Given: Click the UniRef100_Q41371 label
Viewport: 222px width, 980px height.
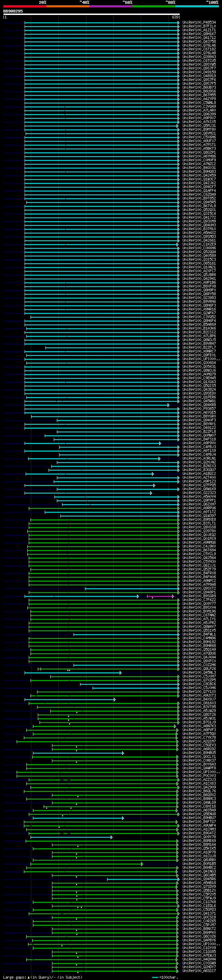Looking at the screenshot, I should click(x=199, y=913).
